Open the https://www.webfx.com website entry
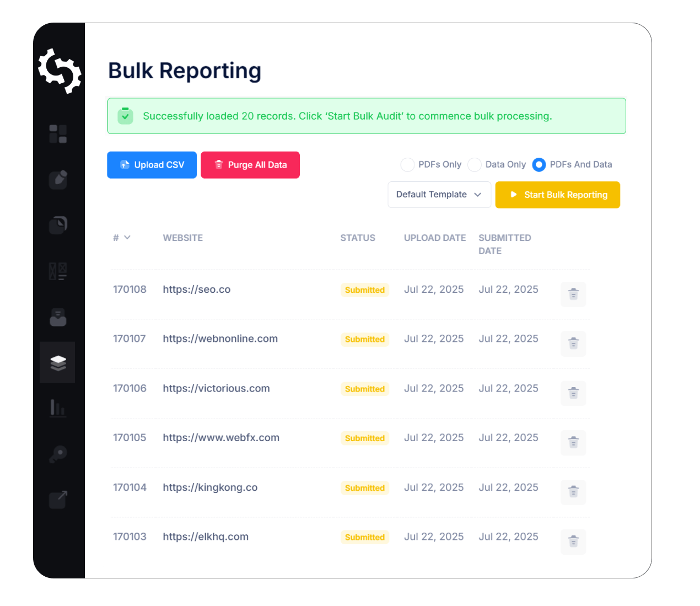Image resolution: width=700 pixels, height=606 pixels. (x=221, y=438)
